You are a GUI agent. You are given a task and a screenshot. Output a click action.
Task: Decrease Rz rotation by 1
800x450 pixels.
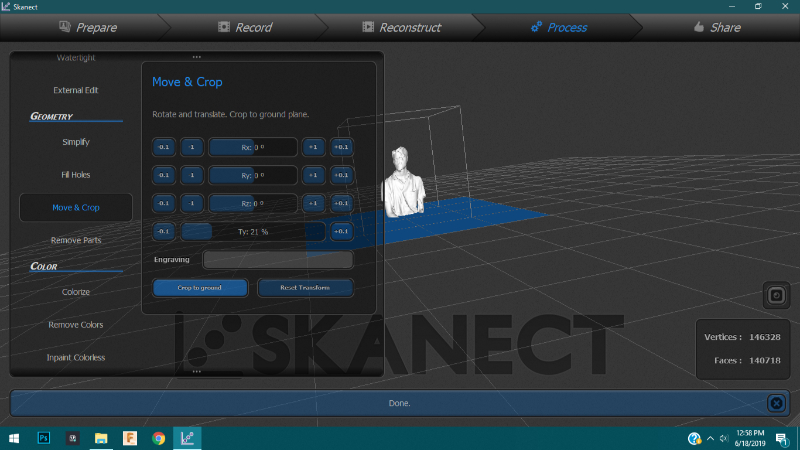(x=192, y=203)
